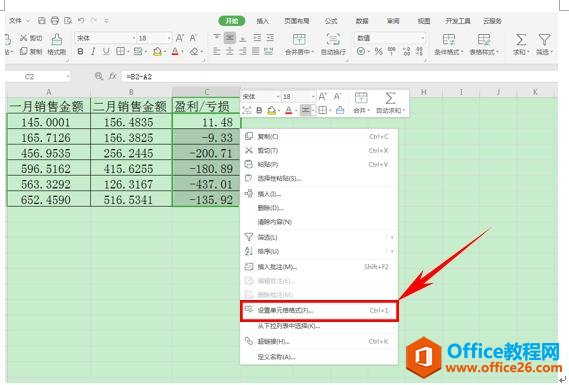
Task: Click the ribbon increase indent icon
Action: [270, 38]
